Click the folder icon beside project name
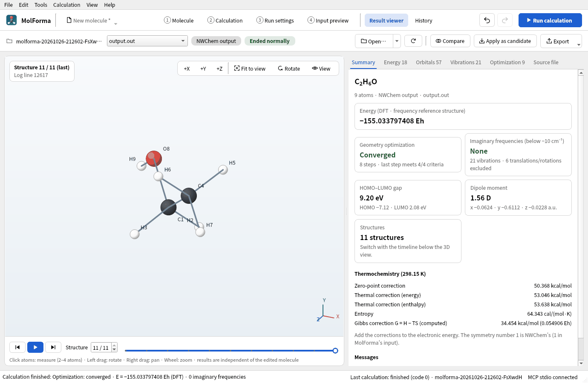 tap(9, 41)
